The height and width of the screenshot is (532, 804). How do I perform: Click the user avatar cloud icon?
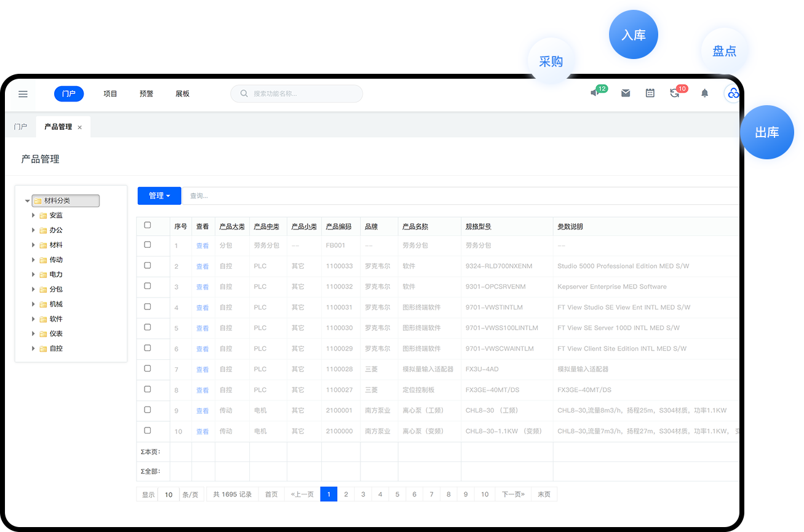tap(732, 93)
